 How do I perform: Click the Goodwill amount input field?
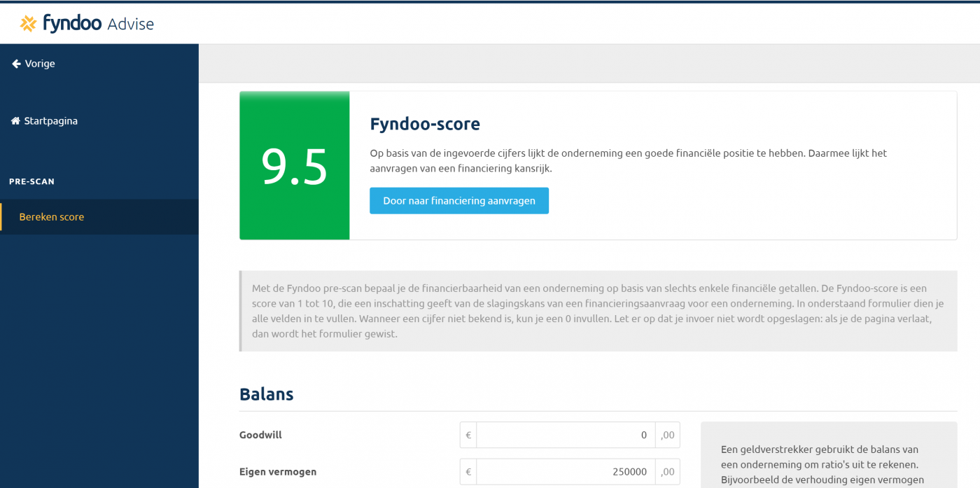coord(566,435)
